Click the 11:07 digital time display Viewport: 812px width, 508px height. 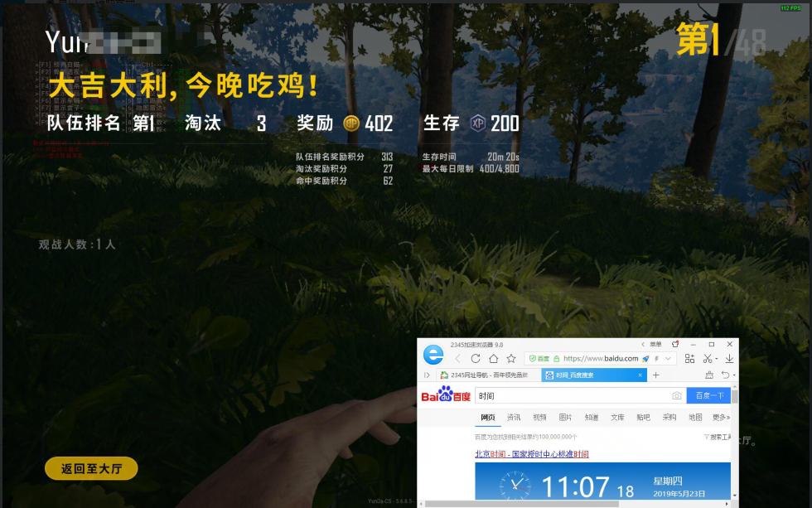tap(575, 487)
